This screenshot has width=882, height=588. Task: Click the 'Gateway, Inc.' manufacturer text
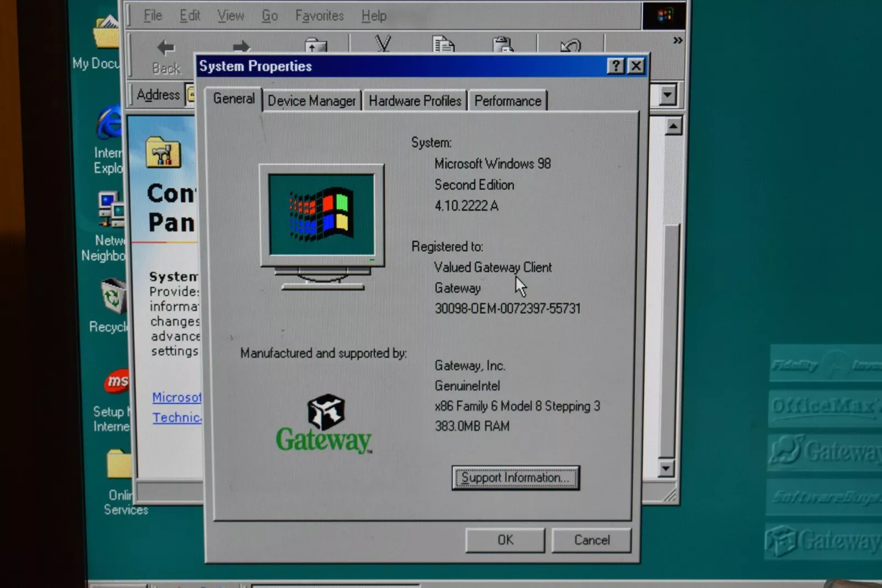pos(470,365)
